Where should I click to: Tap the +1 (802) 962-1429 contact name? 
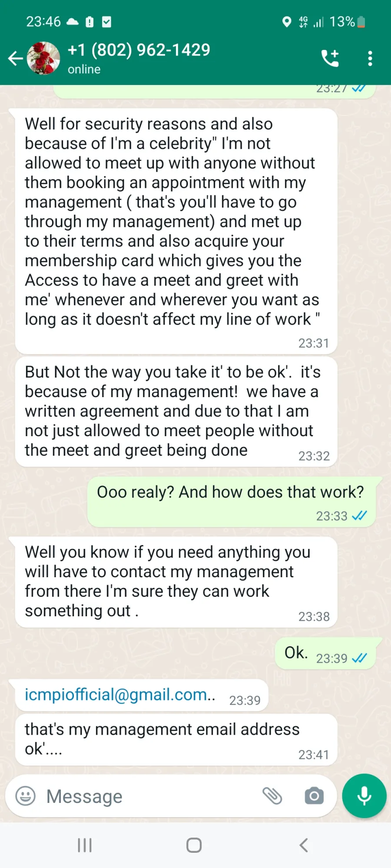pyautogui.click(x=139, y=50)
